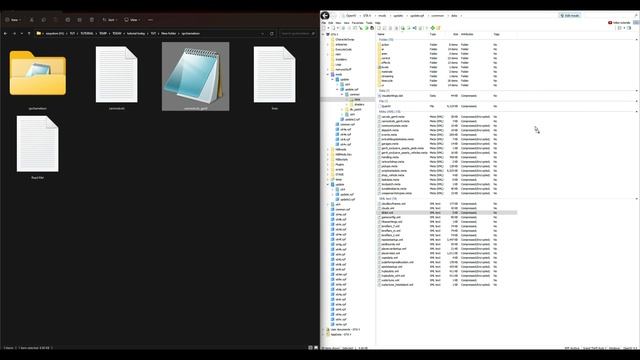
Task: Open the New dropdown in File Explorer
Action: coord(13,20)
